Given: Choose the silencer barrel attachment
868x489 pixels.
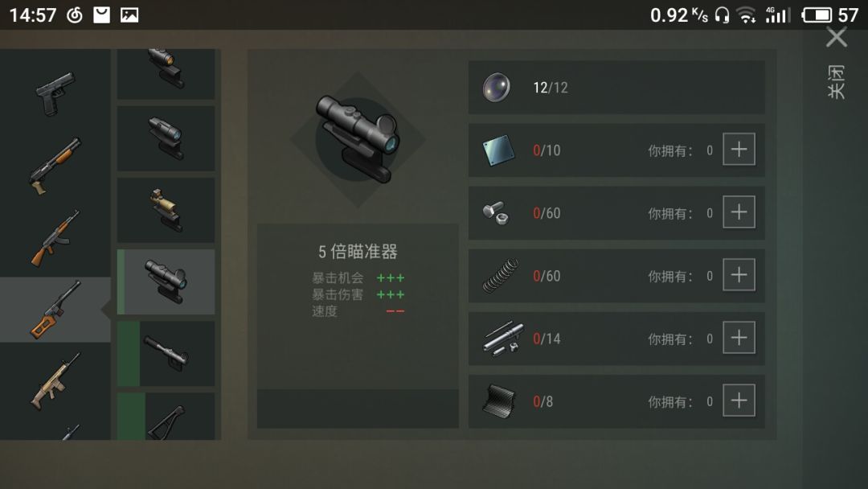Looking at the screenshot, I should [x=166, y=354].
